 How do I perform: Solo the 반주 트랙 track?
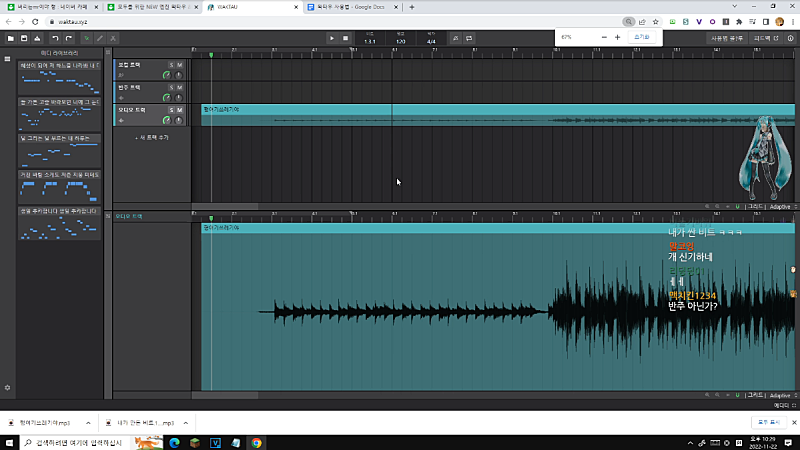point(170,87)
